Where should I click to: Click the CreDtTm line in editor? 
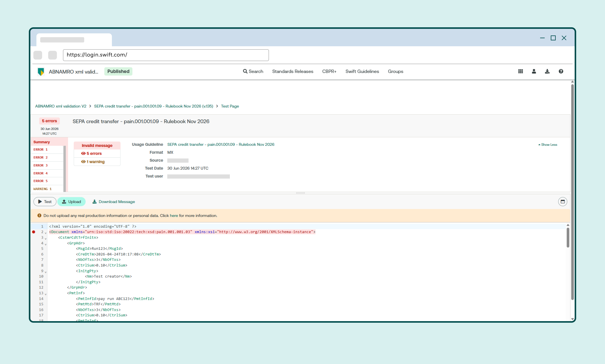pyautogui.click(x=119, y=254)
